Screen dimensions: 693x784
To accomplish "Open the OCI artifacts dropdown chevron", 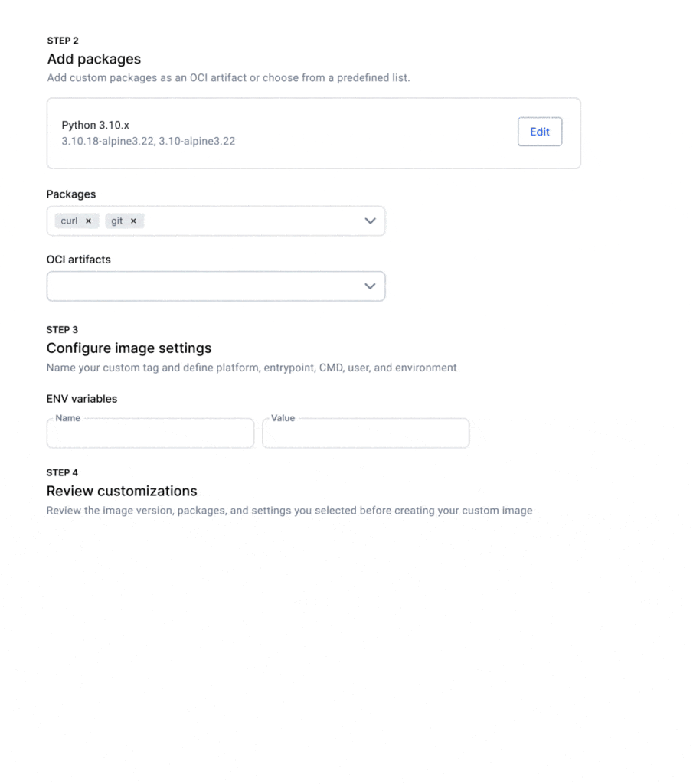I will coord(370,286).
